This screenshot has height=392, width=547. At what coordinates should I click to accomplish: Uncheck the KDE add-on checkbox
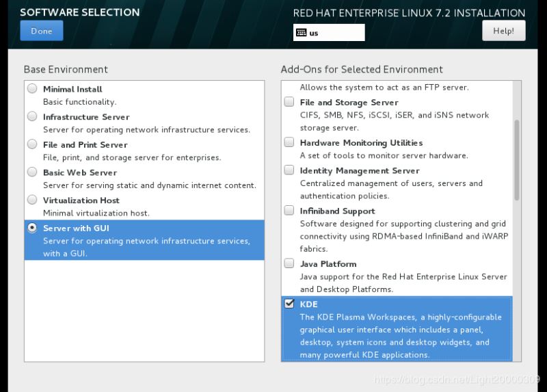coord(289,304)
